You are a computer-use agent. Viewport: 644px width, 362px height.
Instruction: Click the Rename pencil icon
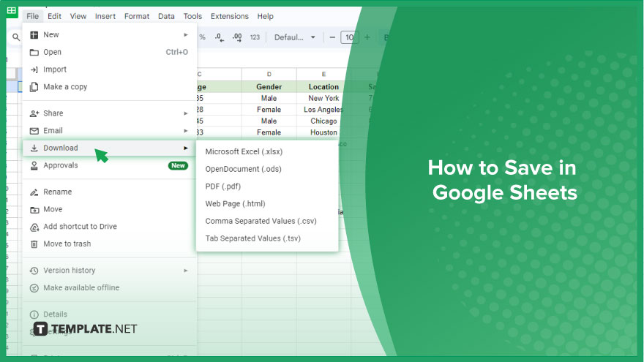(x=34, y=192)
